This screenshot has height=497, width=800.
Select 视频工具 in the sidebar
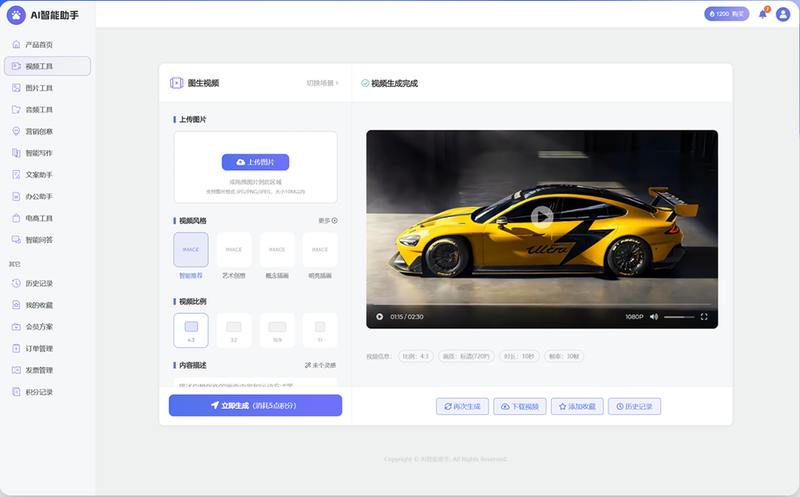coord(47,66)
